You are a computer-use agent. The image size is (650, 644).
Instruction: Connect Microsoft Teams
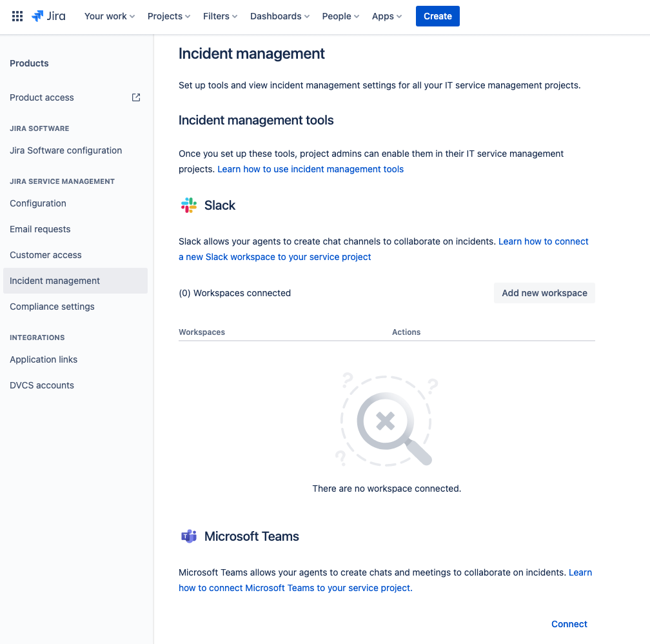(x=569, y=624)
